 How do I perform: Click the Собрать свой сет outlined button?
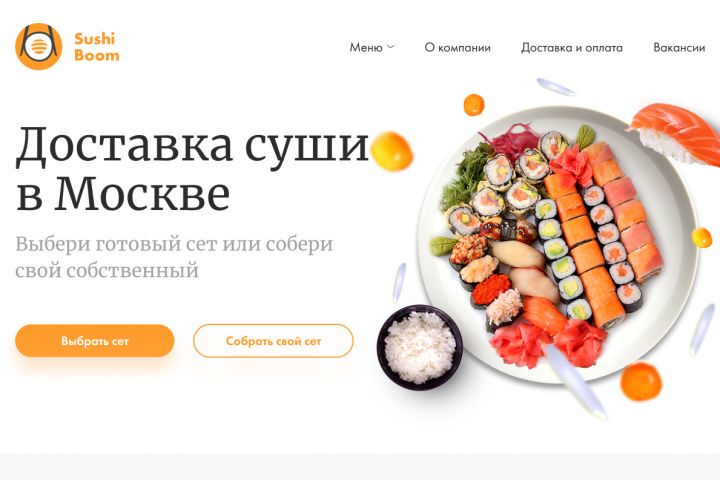pos(273,341)
